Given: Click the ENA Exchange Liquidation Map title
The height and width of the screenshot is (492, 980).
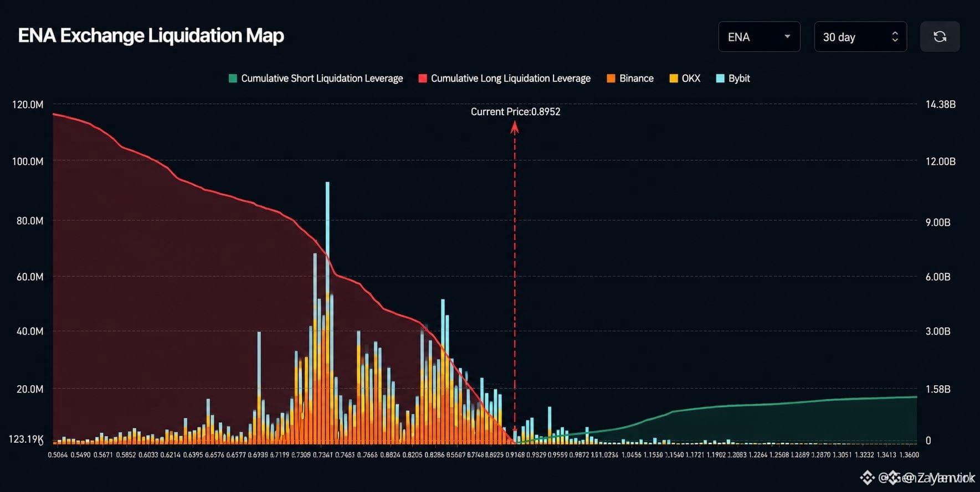Looking at the screenshot, I should pyautogui.click(x=151, y=36).
